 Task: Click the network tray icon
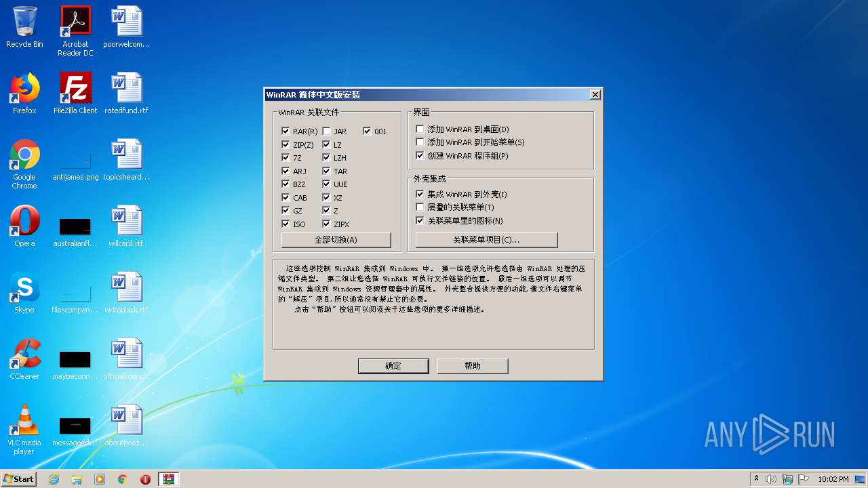pos(787,479)
